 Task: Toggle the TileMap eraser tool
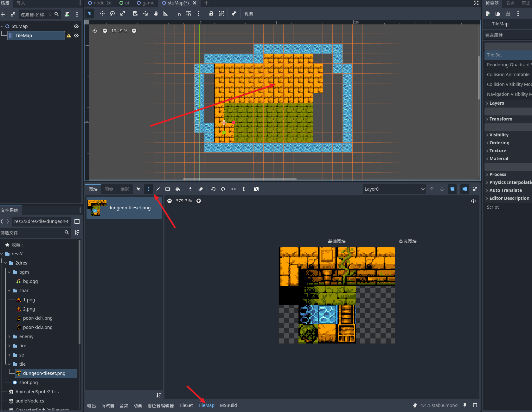(x=201, y=189)
